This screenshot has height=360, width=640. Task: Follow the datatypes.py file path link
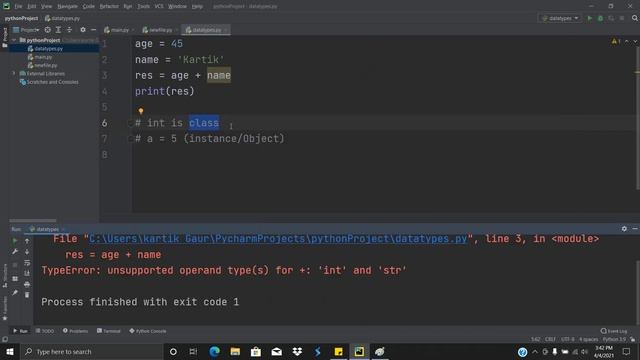[x=278, y=239]
